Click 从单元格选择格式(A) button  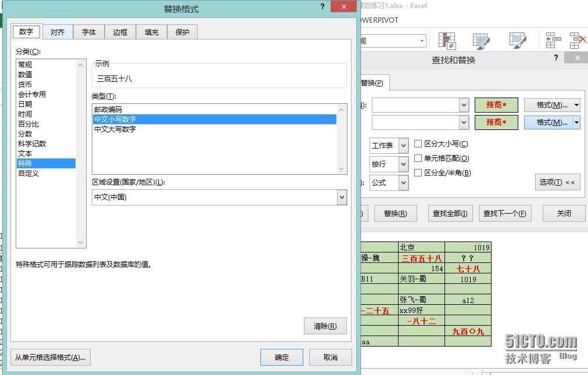(x=50, y=358)
